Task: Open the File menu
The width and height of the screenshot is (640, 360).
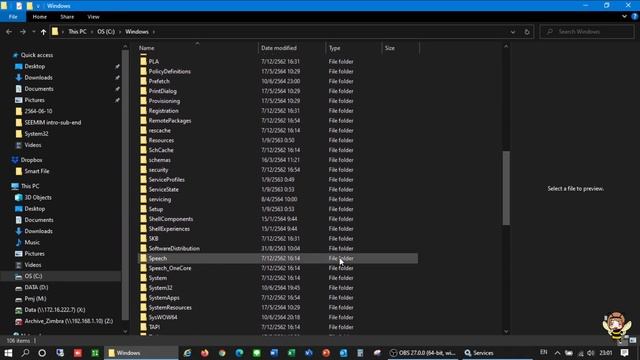Action: [13, 17]
